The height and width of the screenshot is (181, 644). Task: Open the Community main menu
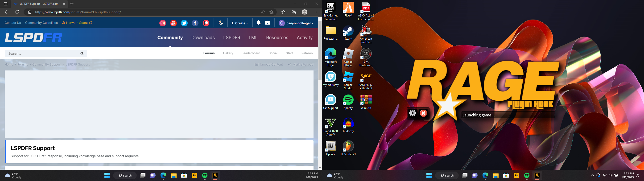point(170,37)
